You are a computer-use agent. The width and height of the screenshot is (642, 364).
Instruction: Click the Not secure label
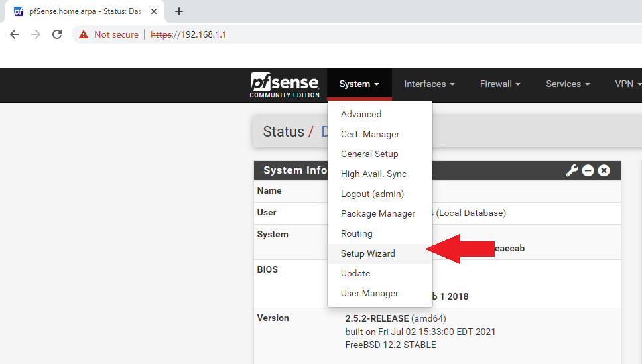pyautogui.click(x=116, y=34)
